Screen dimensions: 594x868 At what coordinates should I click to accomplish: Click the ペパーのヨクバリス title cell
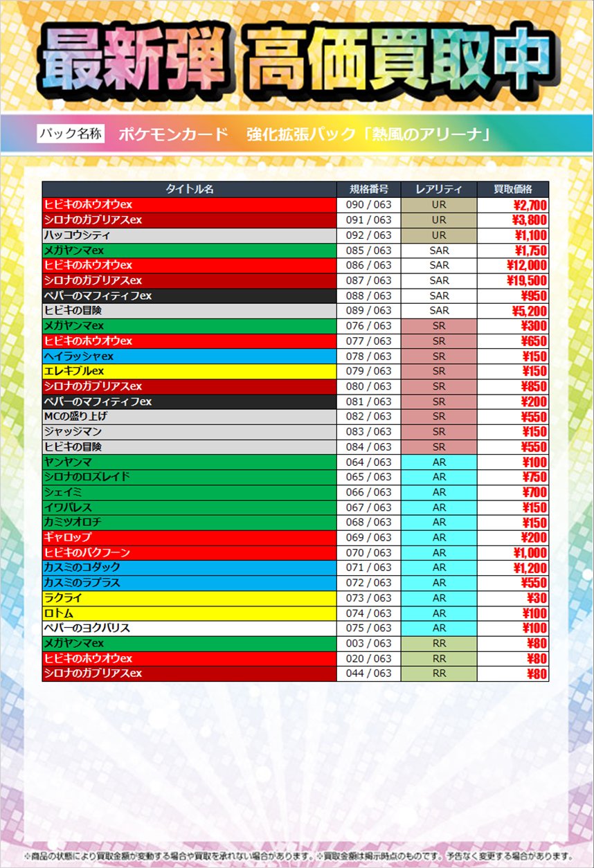click(x=190, y=629)
